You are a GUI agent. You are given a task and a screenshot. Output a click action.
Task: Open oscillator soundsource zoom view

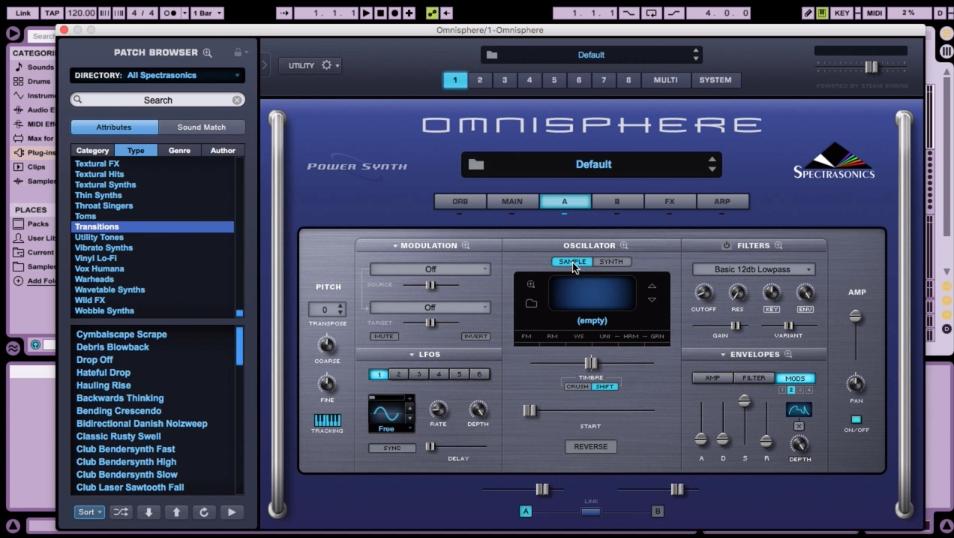[531, 284]
